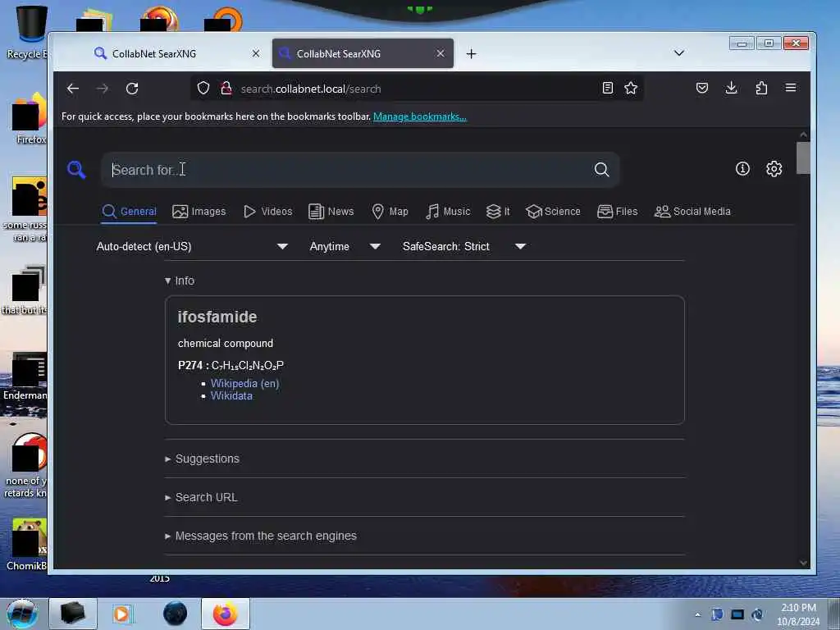Expand the Suggestions section
Screen dimensions: 840x630
pos(202,459)
